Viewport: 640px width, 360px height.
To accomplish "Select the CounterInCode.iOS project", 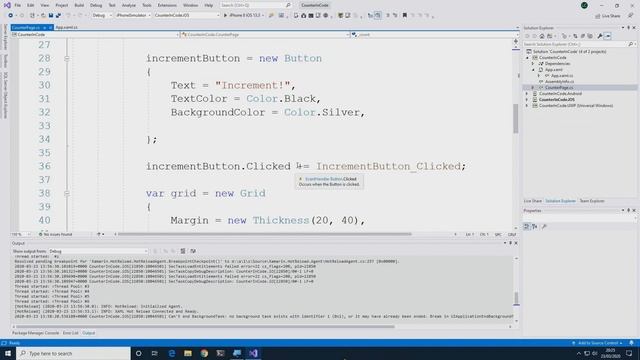I will coord(556,100).
